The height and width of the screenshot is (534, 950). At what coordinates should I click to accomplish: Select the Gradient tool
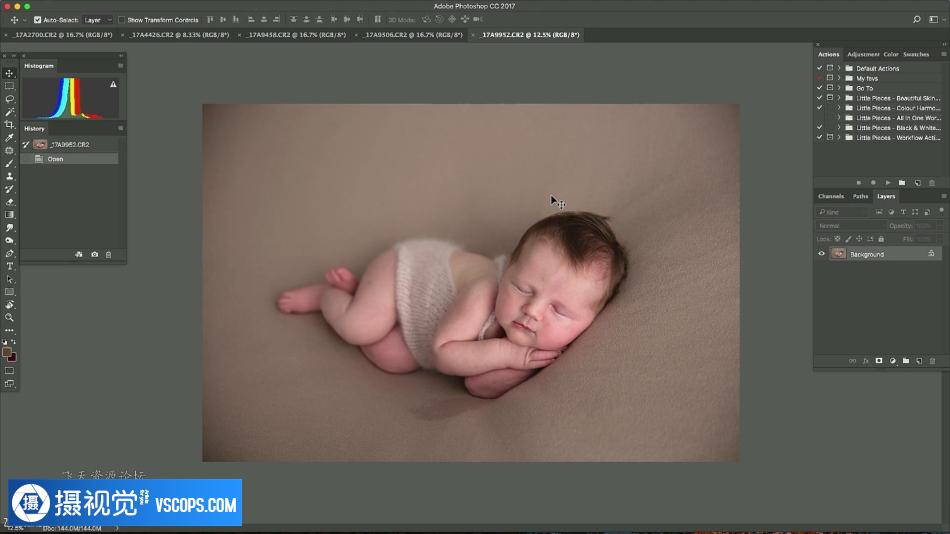(9, 215)
